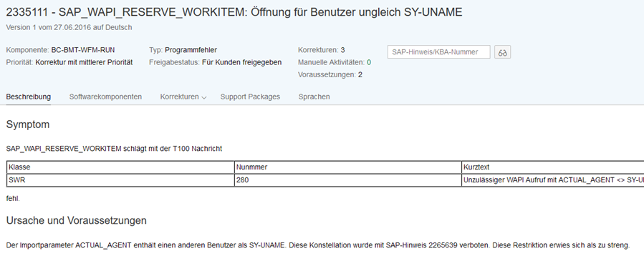644x261 pixels.
Task: Click Manuelle Aktivitäten count 0
Action: [369, 62]
